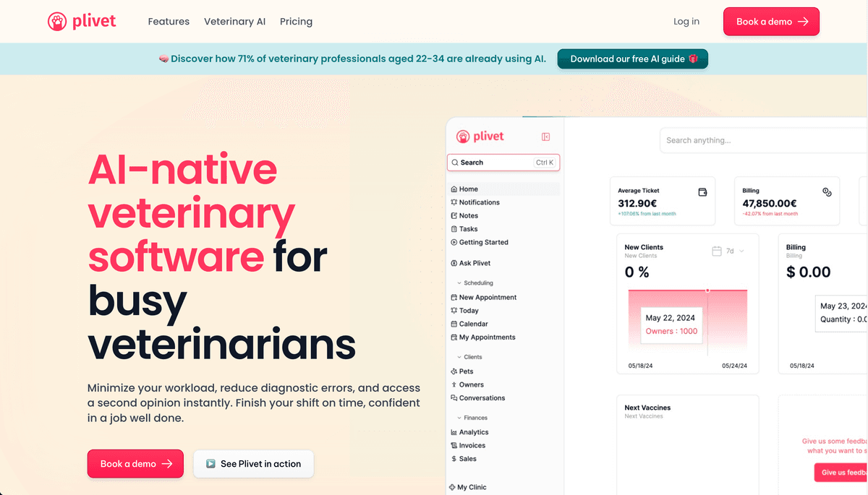Collapse the Scheduling section chevron
Viewport: 868px width, 495px height.
click(459, 283)
